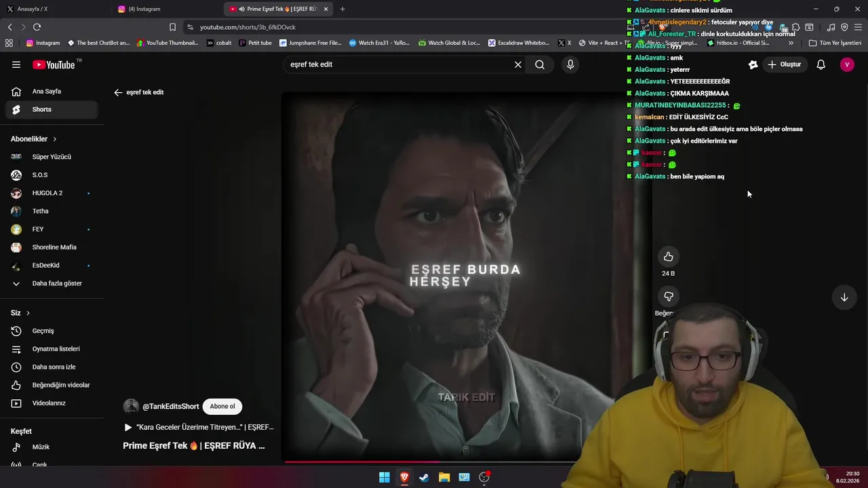
Task: Open Daha sonra izle in the sidebar
Action: [x=51, y=367]
